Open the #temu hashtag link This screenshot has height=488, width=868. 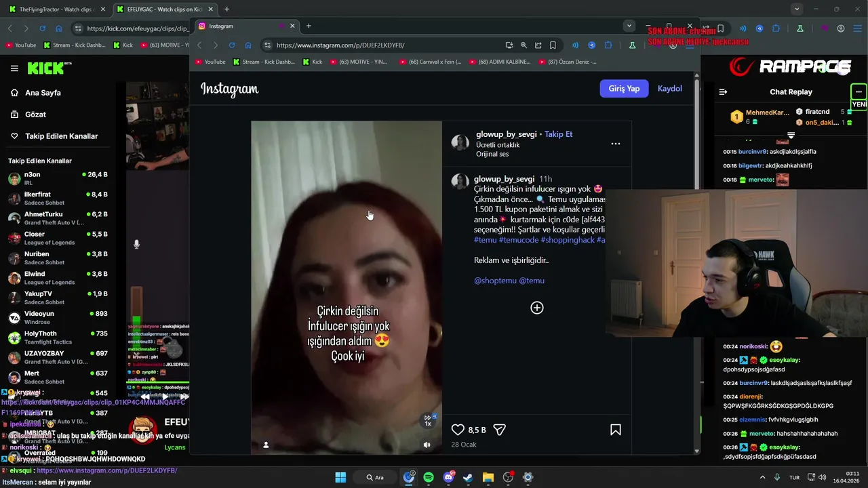tap(485, 240)
